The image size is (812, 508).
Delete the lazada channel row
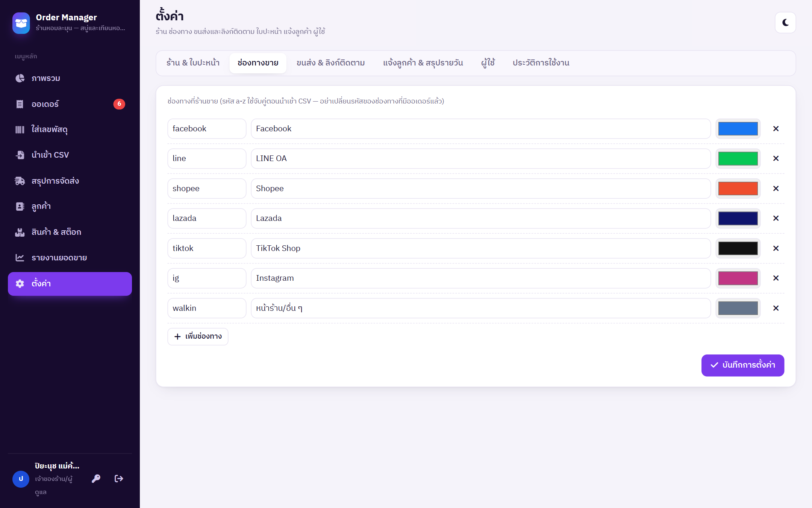pyautogui.click(x=776, y=218)
